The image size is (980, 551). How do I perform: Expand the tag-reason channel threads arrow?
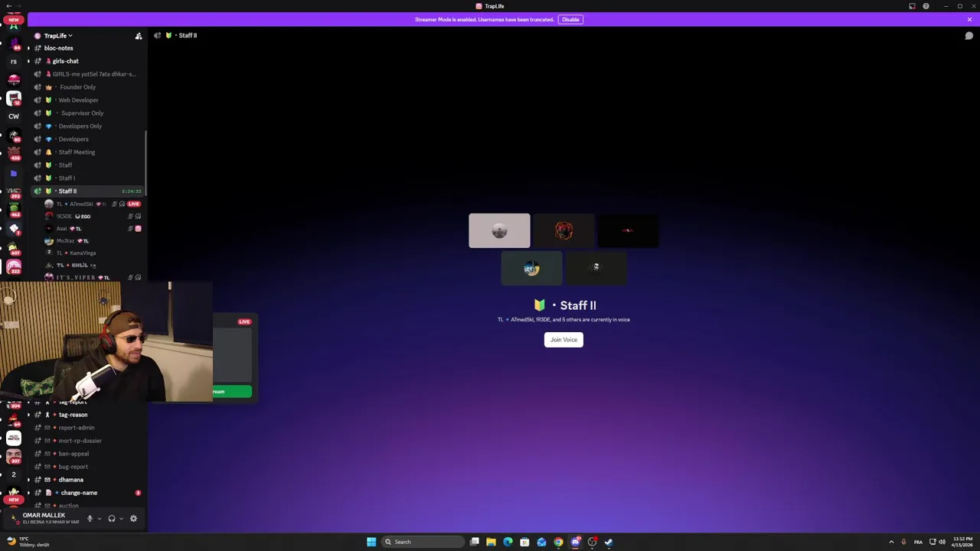click(28, 415)
